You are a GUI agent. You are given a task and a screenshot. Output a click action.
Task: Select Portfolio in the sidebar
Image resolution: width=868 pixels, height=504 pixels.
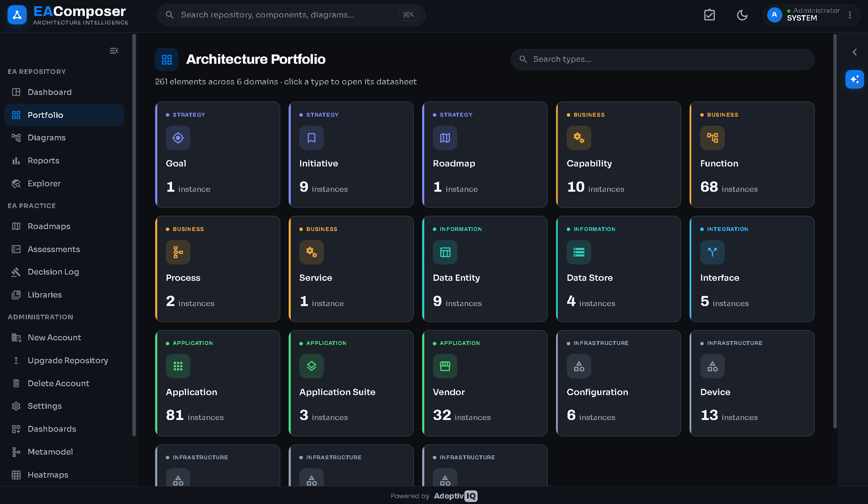[x=64, y=115]
